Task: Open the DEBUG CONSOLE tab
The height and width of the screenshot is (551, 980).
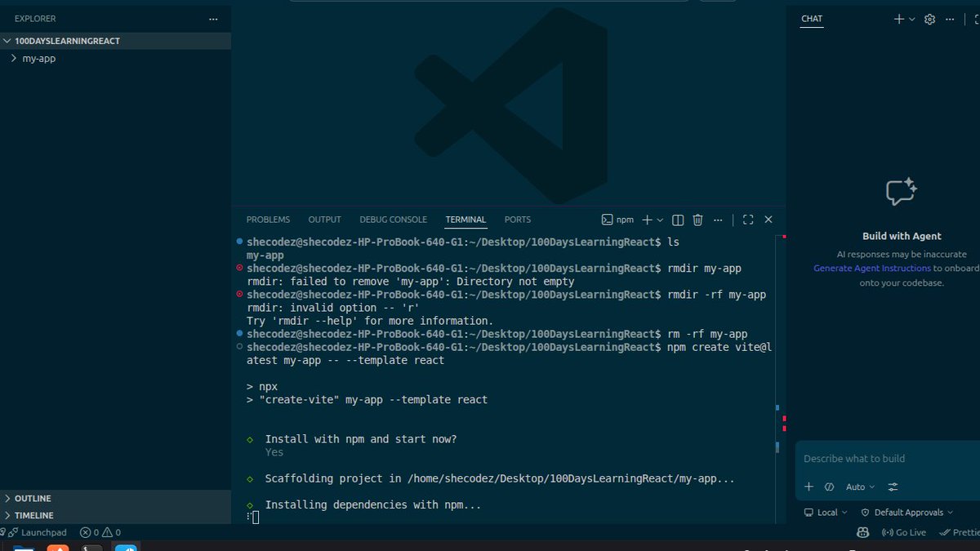Action: click(x=393, y=220)
